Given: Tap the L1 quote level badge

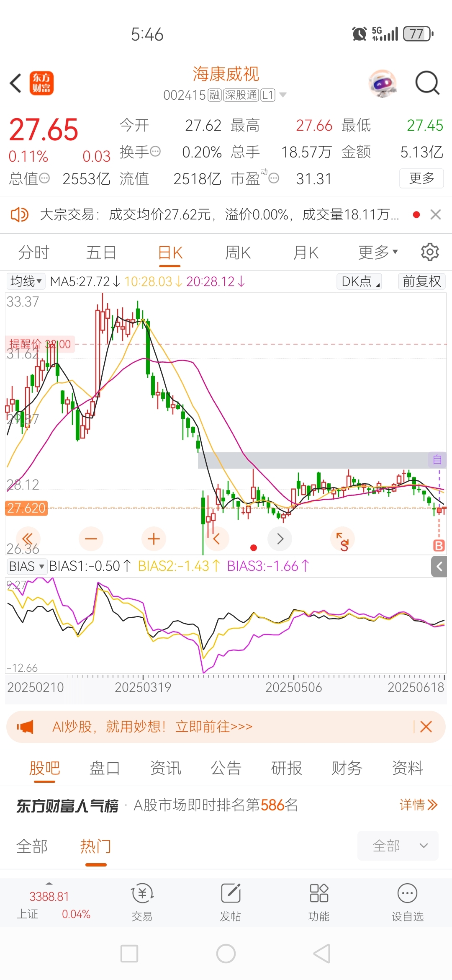Looking at the screenshot, I should pyautogui.click(x=268, y=95).
